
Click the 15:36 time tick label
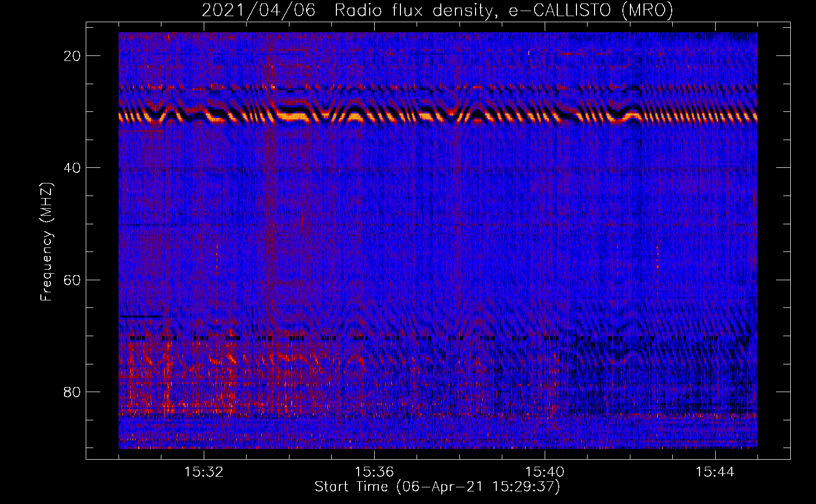[374, 472]
